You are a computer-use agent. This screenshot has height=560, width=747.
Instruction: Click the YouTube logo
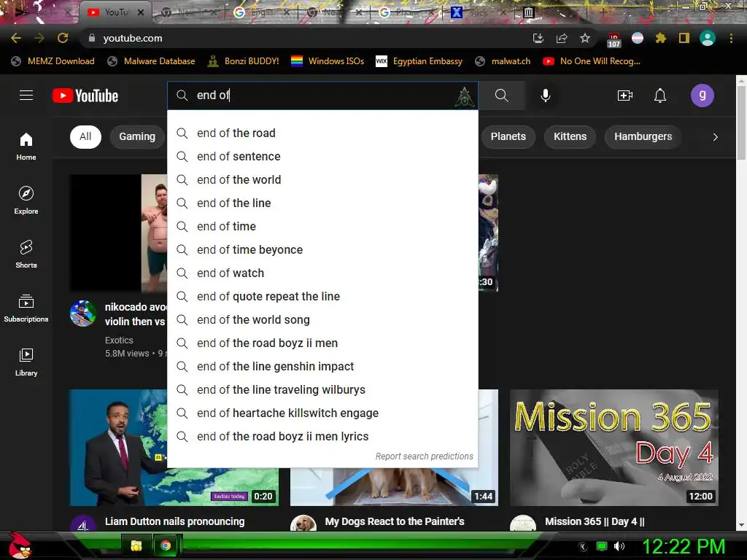point(85,96)
